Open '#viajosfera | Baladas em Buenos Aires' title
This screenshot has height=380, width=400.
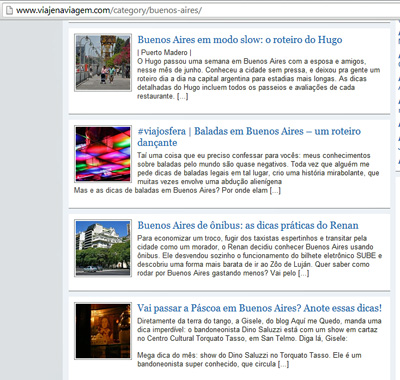(249, 137)
